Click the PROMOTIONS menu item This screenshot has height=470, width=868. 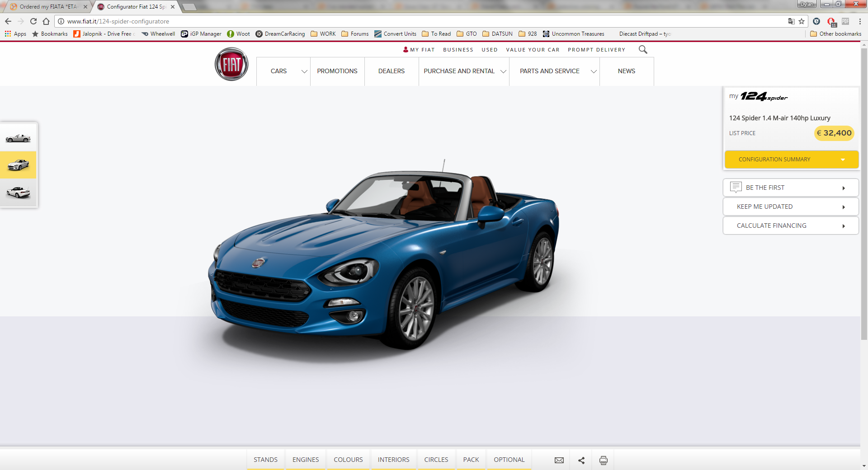tap(337, 71)
